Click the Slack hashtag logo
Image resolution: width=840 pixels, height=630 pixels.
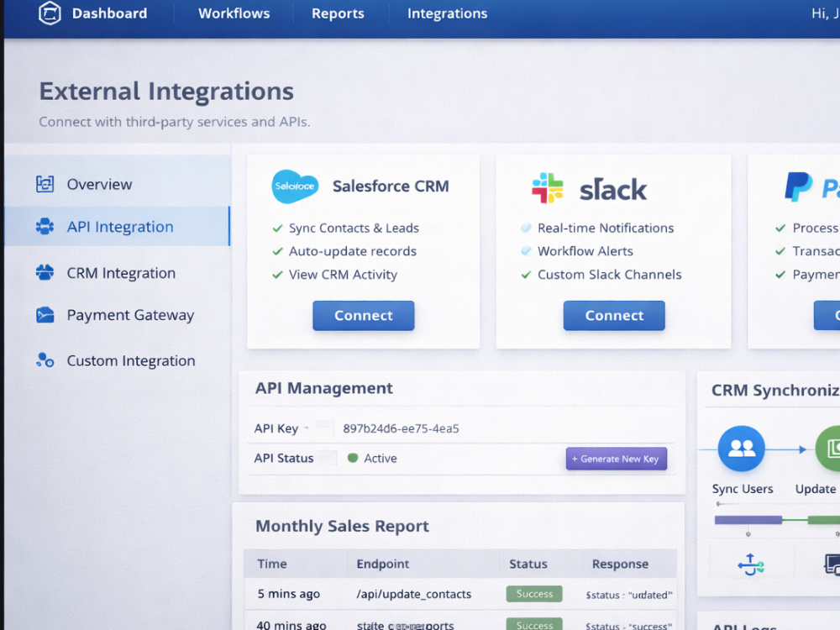(547, 188)
